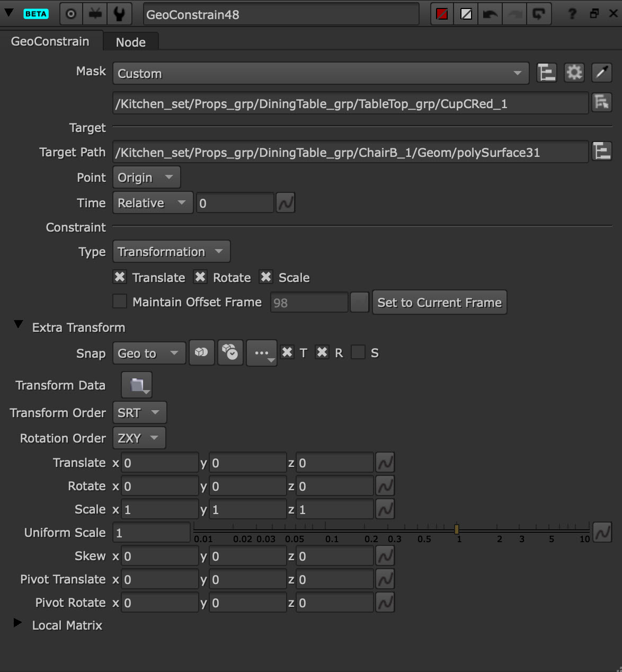The height and width of the screenshot is (672, 622).
Task: Expand the Local Matrix section
Action: click(18, 623)
